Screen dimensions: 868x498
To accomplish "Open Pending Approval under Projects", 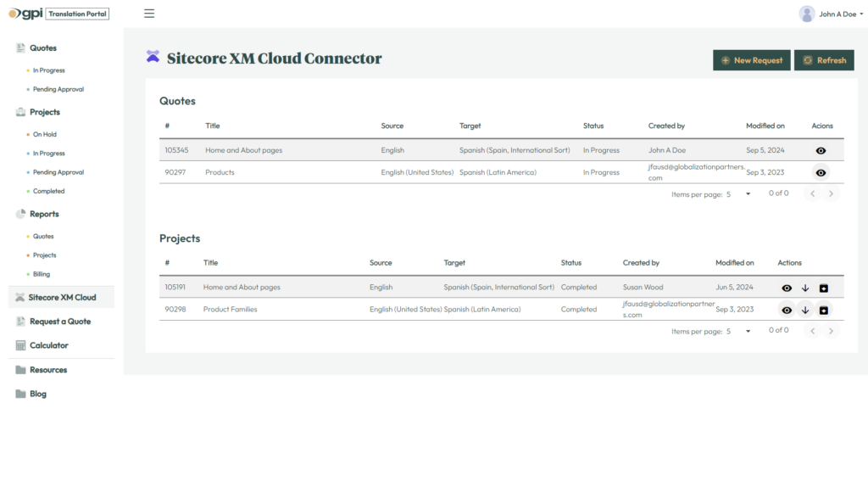I will click(58, 172).
